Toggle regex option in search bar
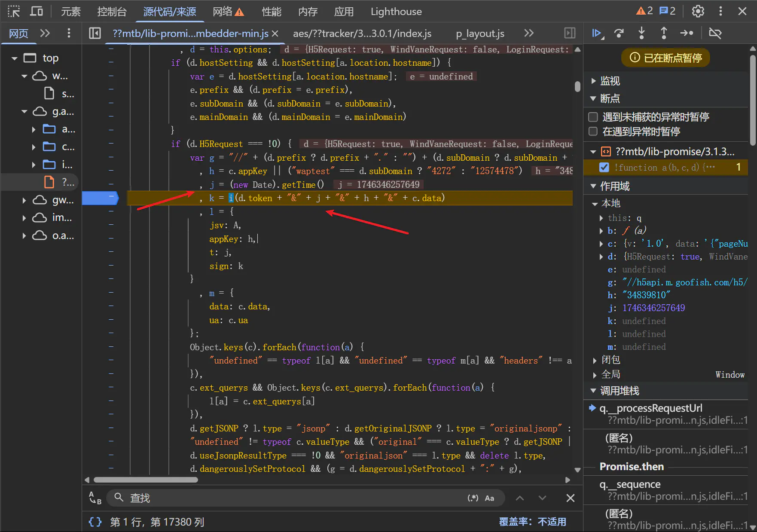 point(473,498)
